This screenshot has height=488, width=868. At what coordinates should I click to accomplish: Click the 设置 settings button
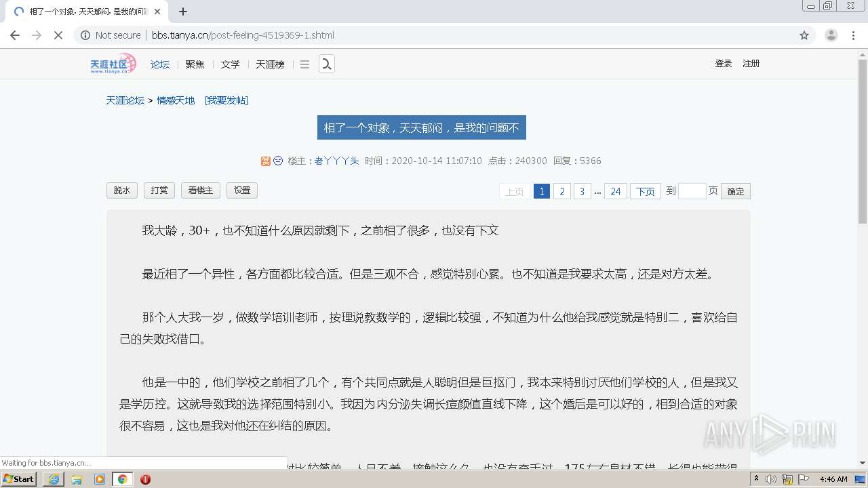click(242, 190)
